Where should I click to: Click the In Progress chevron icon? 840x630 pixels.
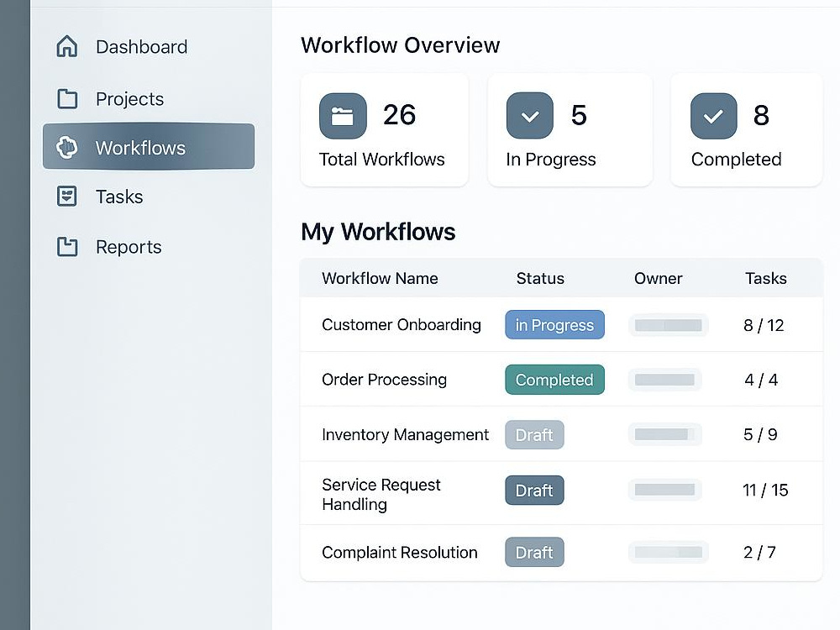point(530,116)
